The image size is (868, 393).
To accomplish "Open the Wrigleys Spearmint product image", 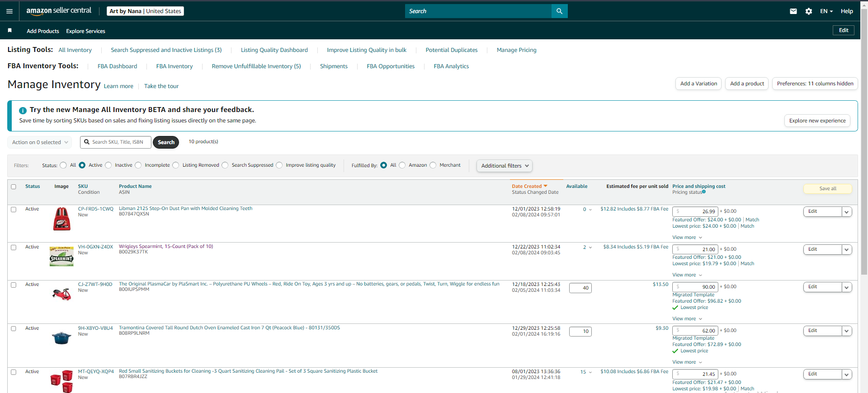I will coord(61,257).
